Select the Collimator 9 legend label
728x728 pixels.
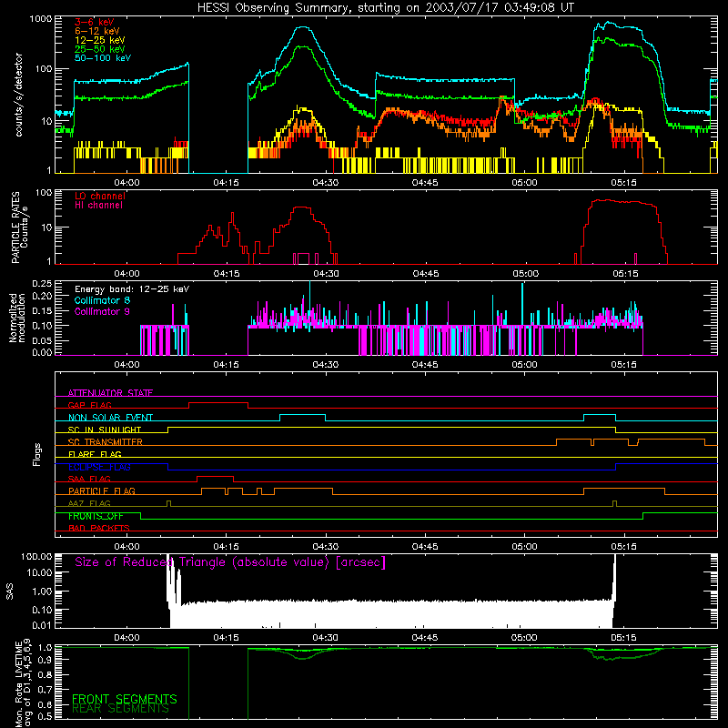tap(102, 311)
